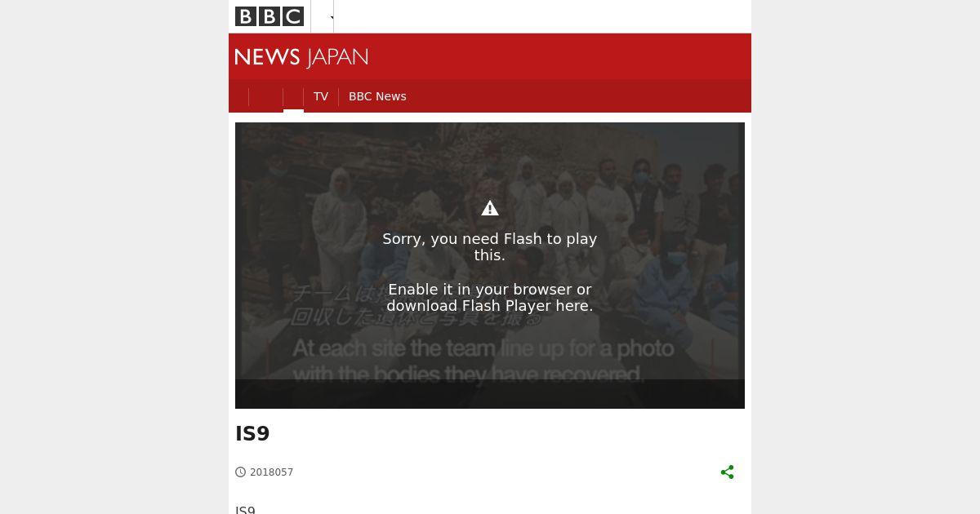Open the share icon beside the date
Viewport: 980px width, 514px height.
[x=728, y=472]
